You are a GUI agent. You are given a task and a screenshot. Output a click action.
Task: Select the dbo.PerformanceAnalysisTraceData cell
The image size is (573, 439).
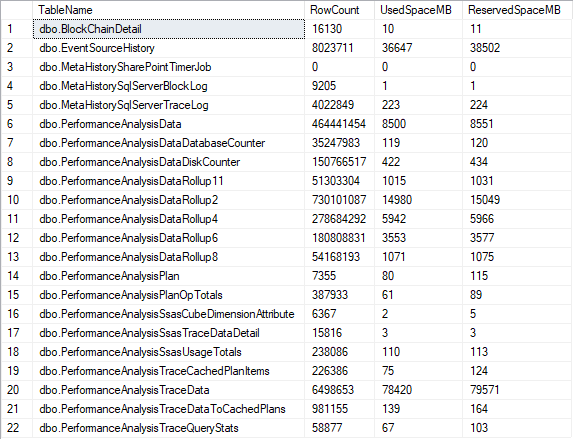(168, 390)
